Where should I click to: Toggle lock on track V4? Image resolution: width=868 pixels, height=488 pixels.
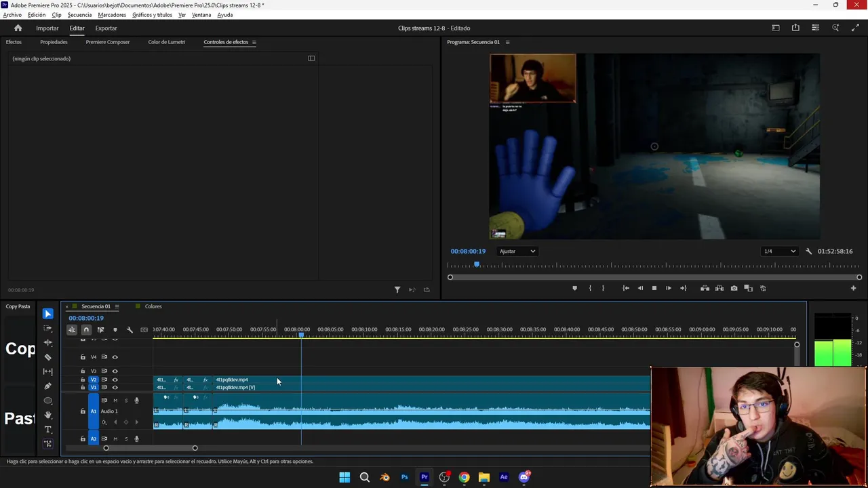pyautogui.click(x=83, y=357)
